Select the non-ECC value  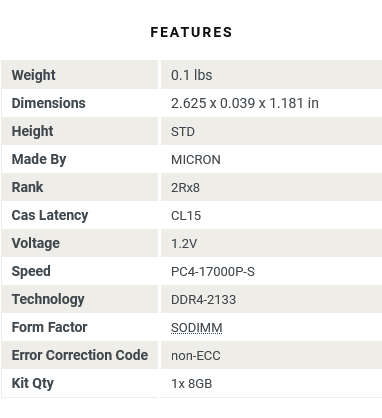click(x=196, y=356)
